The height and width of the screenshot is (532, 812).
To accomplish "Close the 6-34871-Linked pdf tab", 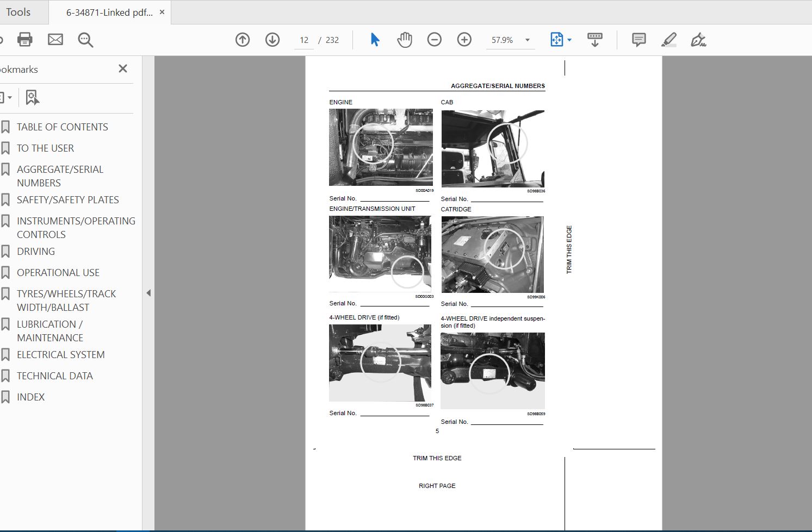I will pyautogui.click(x=162, y=12).
